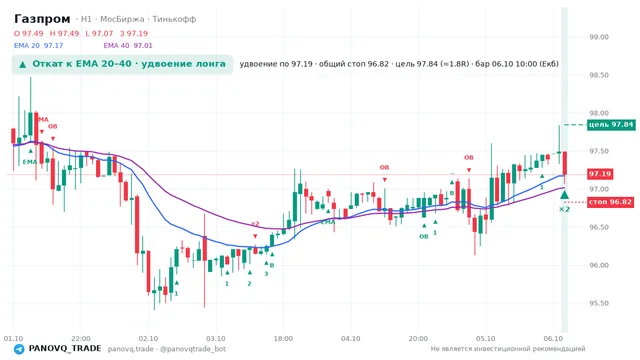Click the 18:00 time axis label
The height and width of the screenshot is (360, 640).
click(x=283, y=338)
